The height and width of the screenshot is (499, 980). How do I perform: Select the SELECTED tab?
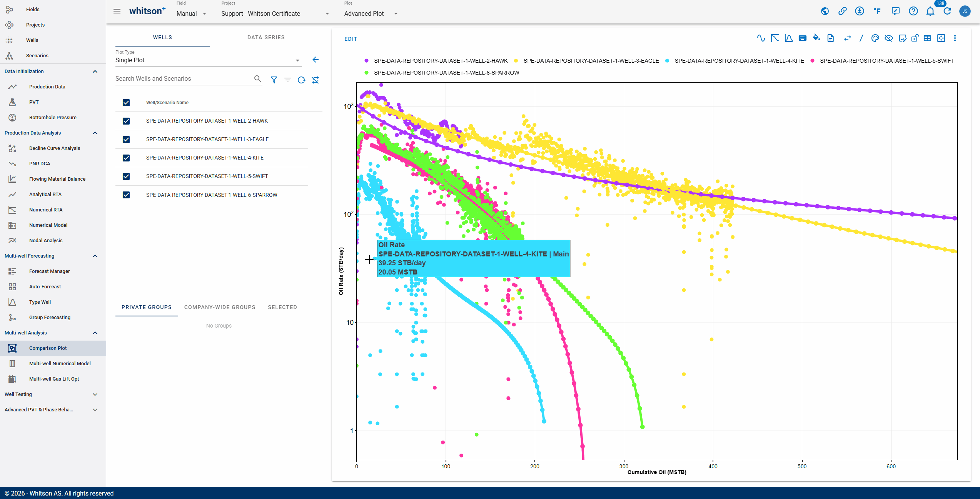[282, 307]
